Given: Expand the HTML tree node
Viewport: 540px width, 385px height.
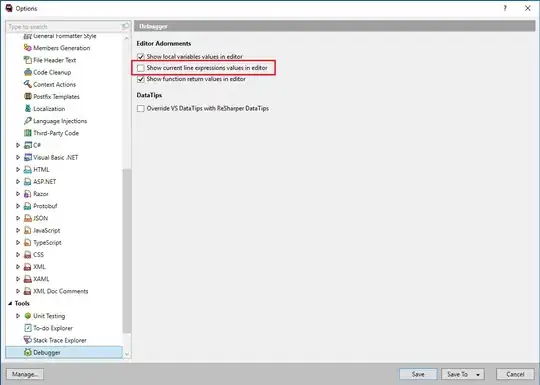Looking at the screenshot, I should coord(18,169).
